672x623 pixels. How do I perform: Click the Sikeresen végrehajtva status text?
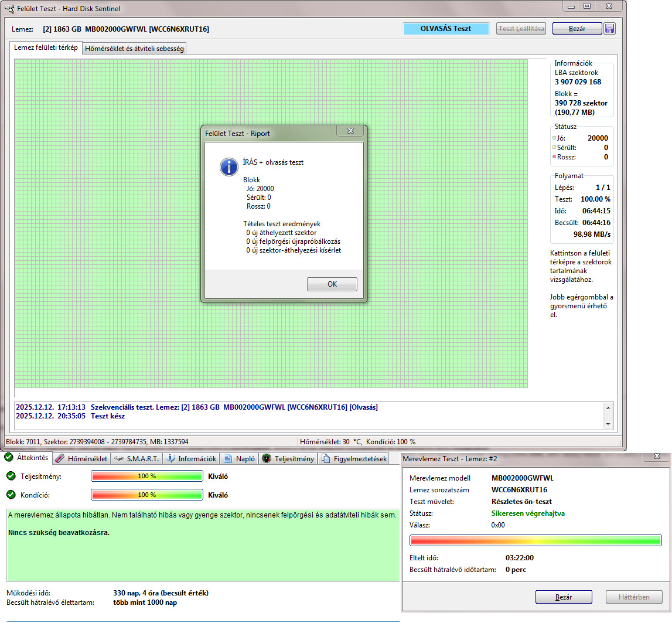(528, 513)
